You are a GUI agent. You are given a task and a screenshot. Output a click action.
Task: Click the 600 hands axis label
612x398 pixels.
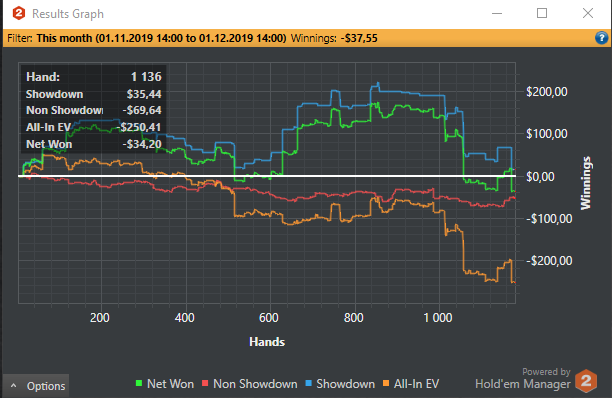[x=269, y=318]
